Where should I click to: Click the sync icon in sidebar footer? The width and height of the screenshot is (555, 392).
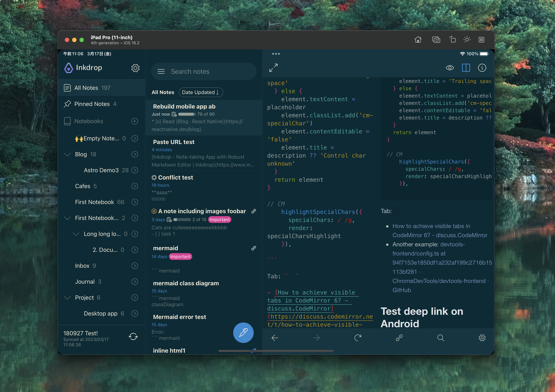click(x=133, y=336)
